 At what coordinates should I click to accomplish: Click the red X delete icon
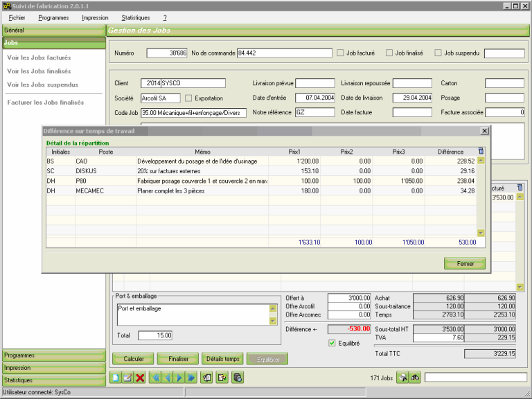coord(140,378)
